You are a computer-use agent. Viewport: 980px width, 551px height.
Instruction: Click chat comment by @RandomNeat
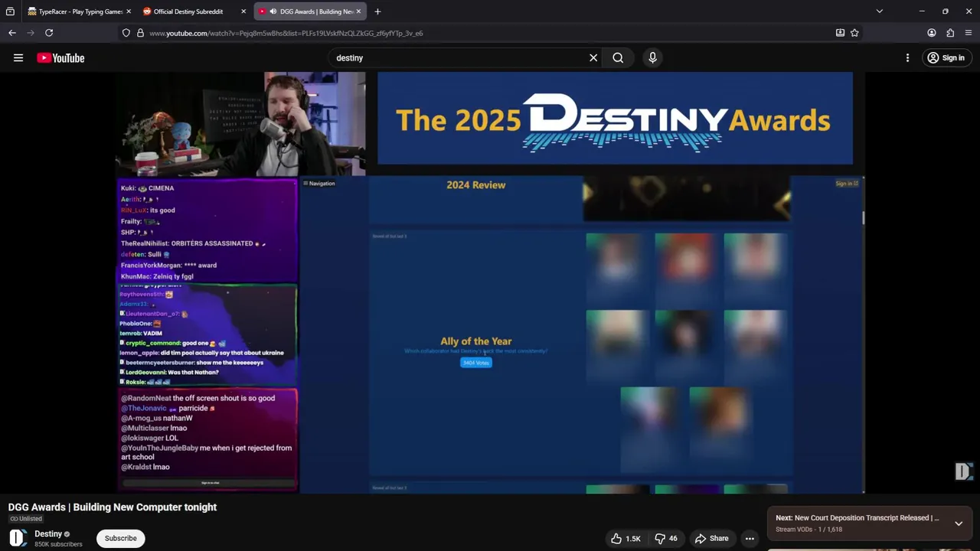pos(198,398)
